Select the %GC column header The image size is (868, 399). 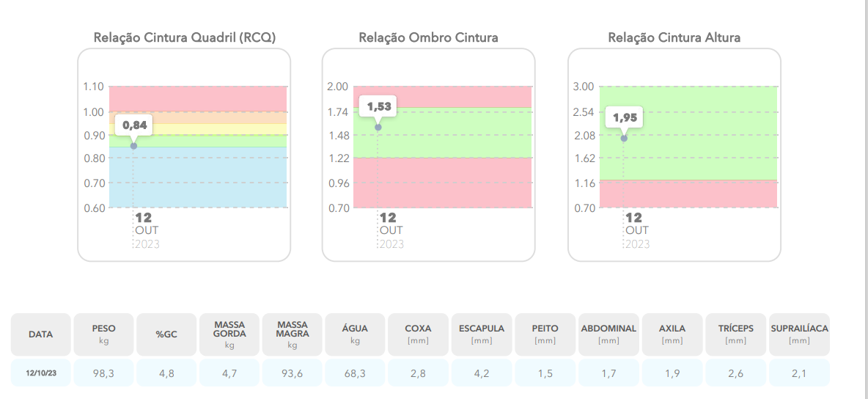[166, 334]
